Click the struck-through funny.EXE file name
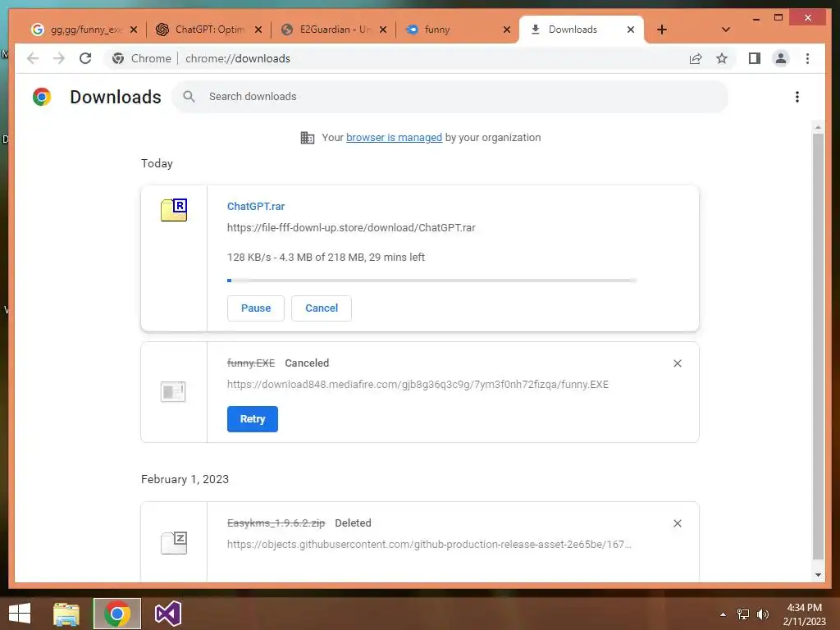This screenshot has height=630, width=840. coord(251,363)
